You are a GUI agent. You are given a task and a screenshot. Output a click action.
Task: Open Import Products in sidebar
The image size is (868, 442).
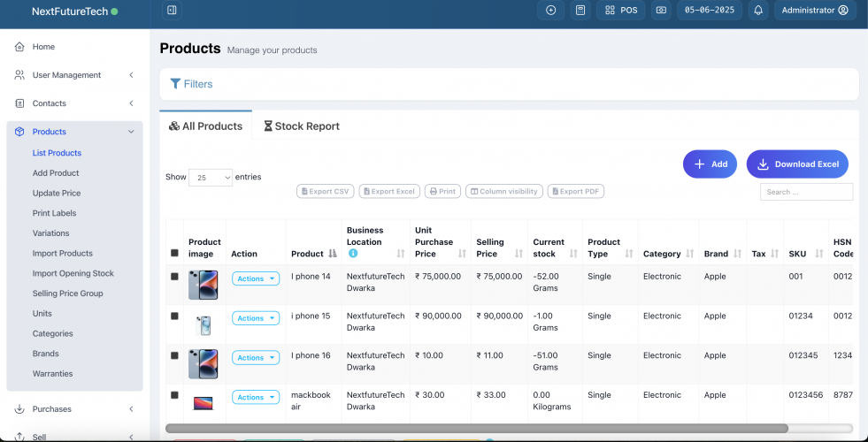click(x=63, y=253)
